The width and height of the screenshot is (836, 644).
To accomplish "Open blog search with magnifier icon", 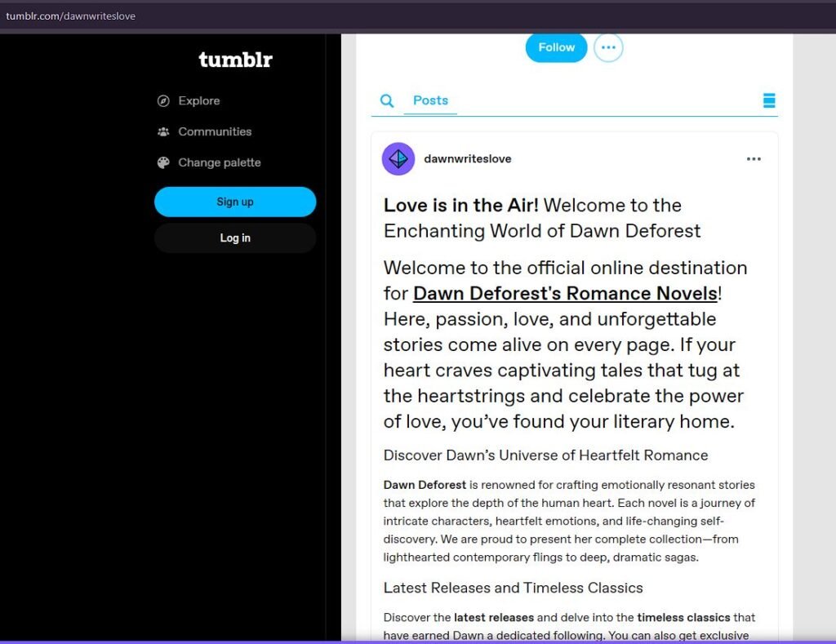I will point(387,100).
